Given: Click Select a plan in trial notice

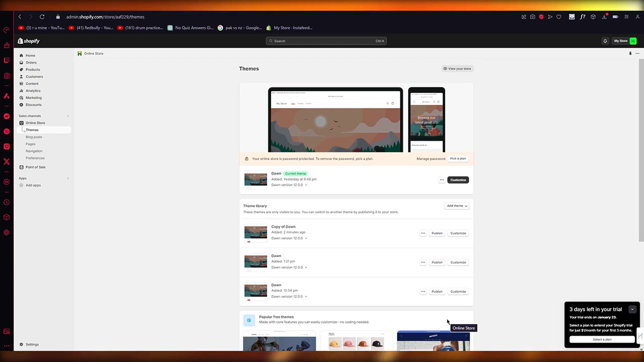Looking at the screenshot, I should pyautogui.click(x=602, y=340).
